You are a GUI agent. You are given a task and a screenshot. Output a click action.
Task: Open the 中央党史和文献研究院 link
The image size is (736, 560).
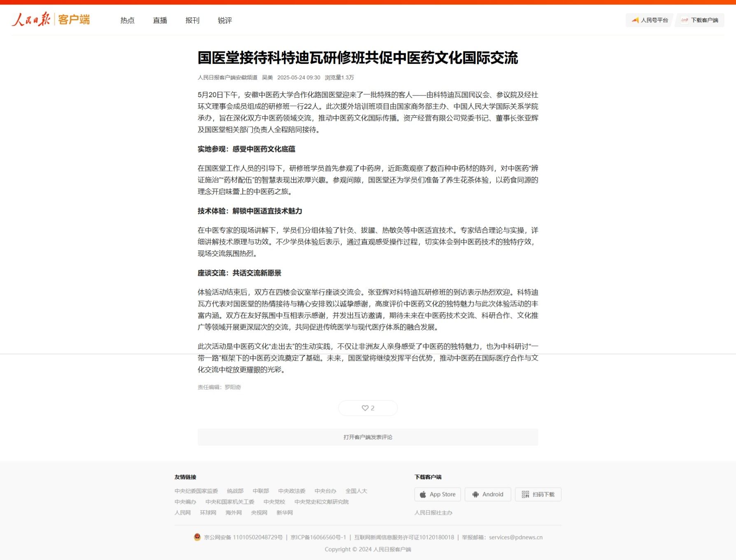tap(321, 502)
